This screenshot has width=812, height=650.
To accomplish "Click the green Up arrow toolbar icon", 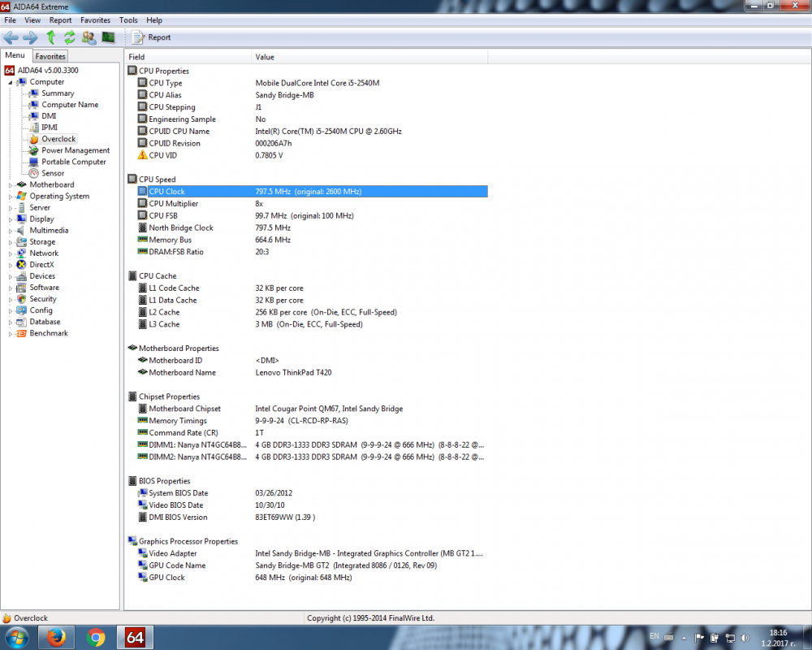I will (50, 37).
